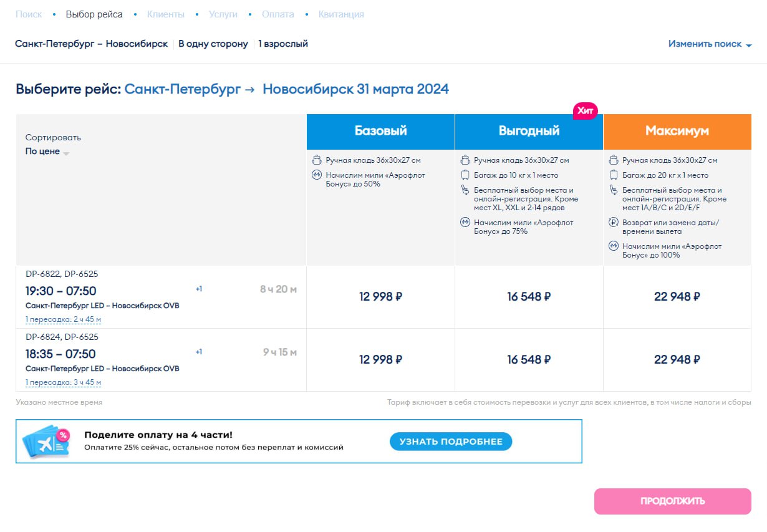Click the Максимум tariff orange header
This screenshot has width=767, height=532.
[x=677, y=132]
